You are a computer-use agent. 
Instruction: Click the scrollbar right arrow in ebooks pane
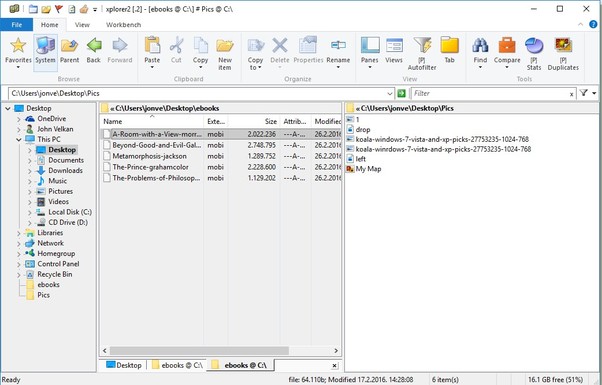336,350
